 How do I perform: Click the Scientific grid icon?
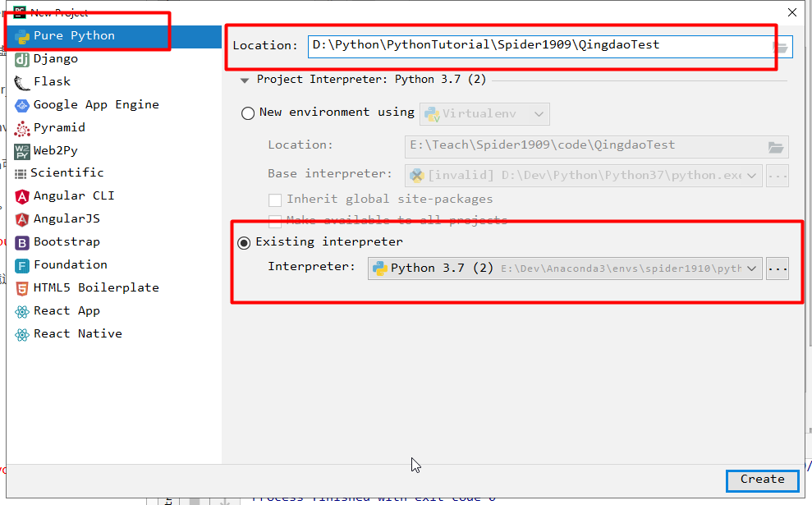click(21, 173)
